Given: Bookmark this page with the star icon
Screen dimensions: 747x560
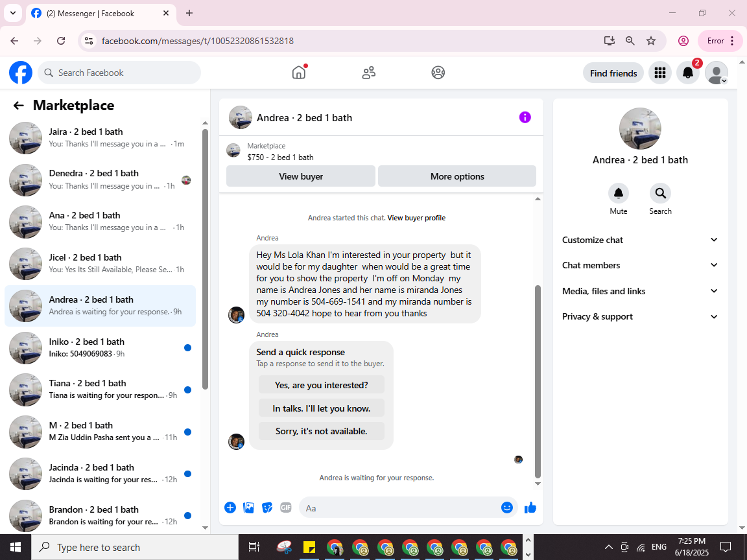Looking at the screenshot, I should click(x=651, y=41).
